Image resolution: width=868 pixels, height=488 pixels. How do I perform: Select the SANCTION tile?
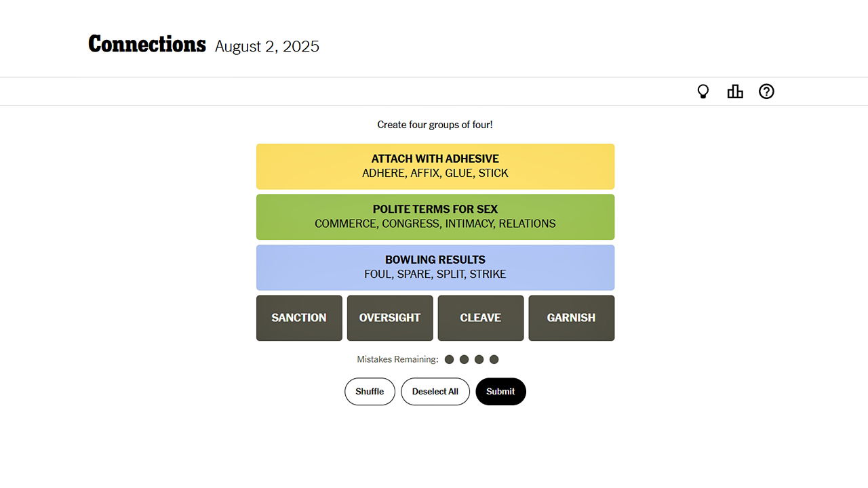tap(299, 318)
